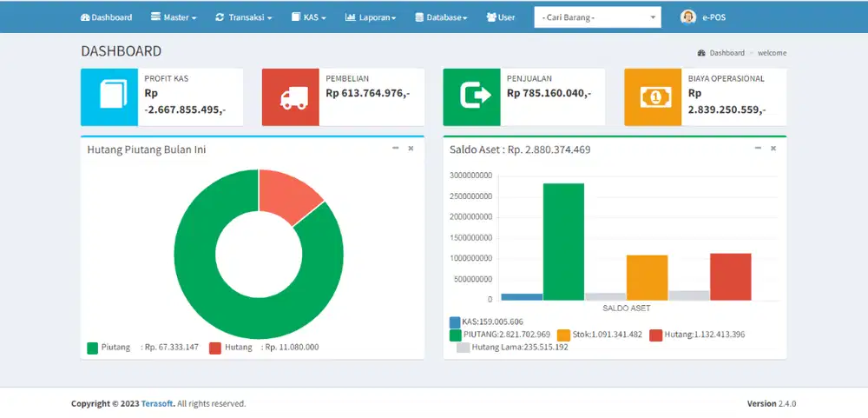Viewport: 868px width, 418px height.
Task: Open the Laporan menu
Action: click(371, 17)
